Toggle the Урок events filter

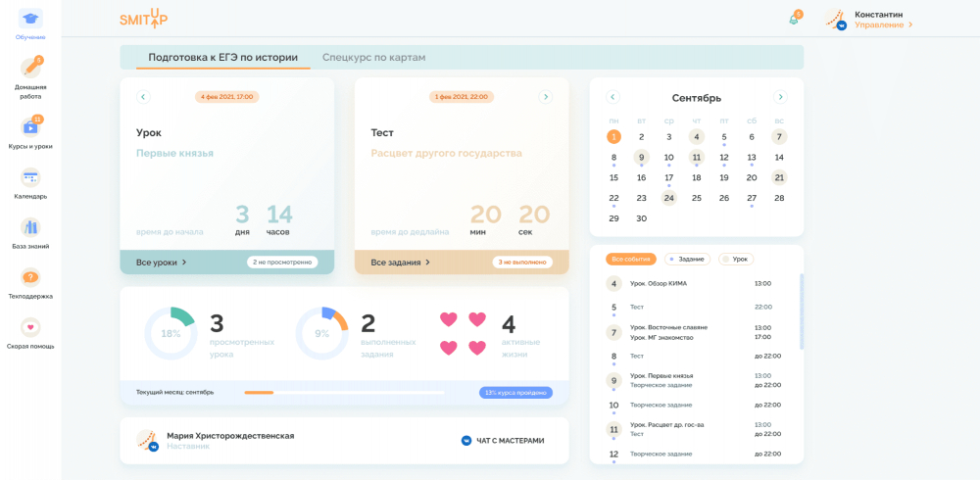736,259
